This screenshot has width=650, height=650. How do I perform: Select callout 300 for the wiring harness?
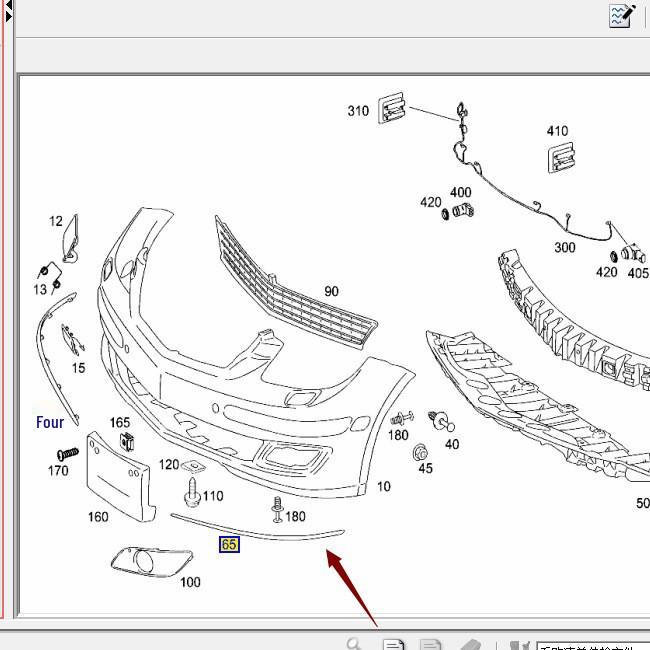pyautogui.click(x=565, y=247)
